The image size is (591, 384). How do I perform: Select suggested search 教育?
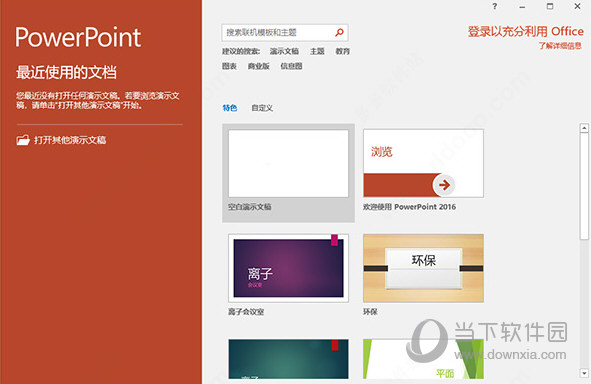(343, 51)
